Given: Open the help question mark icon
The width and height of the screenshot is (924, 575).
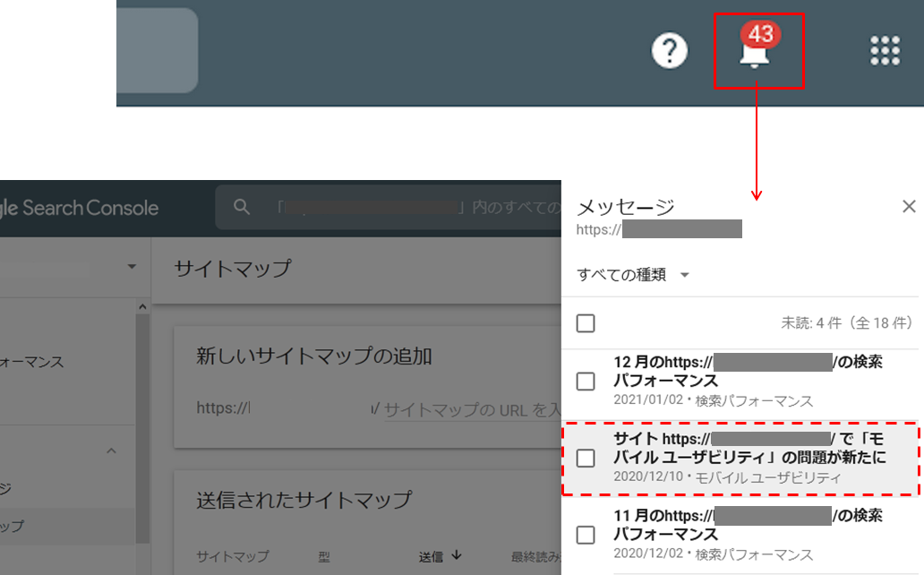Looking at the screenshot, I should coord(669,51).
